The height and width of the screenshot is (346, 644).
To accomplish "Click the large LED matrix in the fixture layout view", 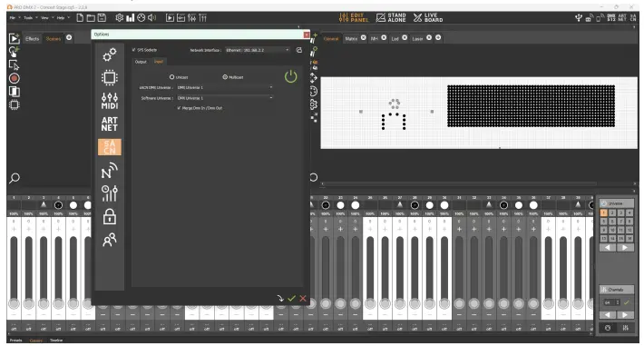I will (x=531, y=105).
